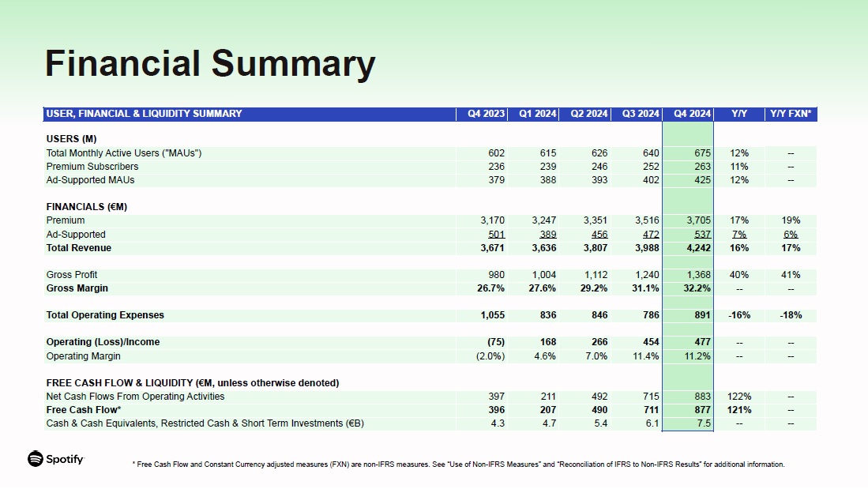This screenshot has width=868, height=489.
Task: Click the Free Cash Flow* row label
Action: [84, 410]
